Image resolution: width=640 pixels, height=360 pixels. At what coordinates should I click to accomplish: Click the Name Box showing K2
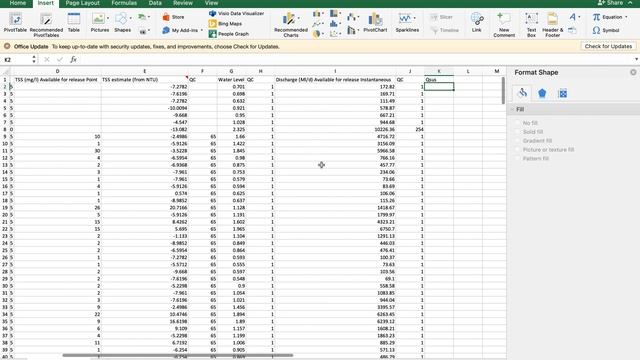click(16, 60)
